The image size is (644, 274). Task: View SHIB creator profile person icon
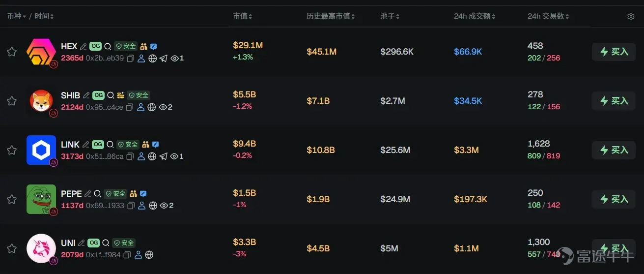[140, 107]
